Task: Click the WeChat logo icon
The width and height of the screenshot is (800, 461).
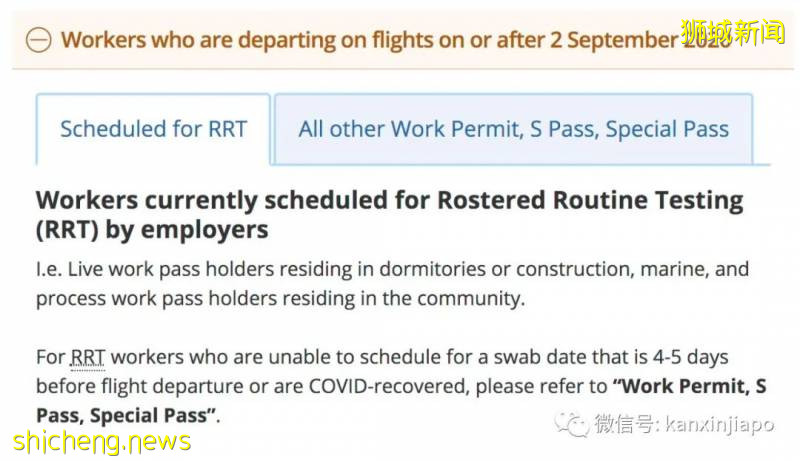Action: click(x=574, y=424)
